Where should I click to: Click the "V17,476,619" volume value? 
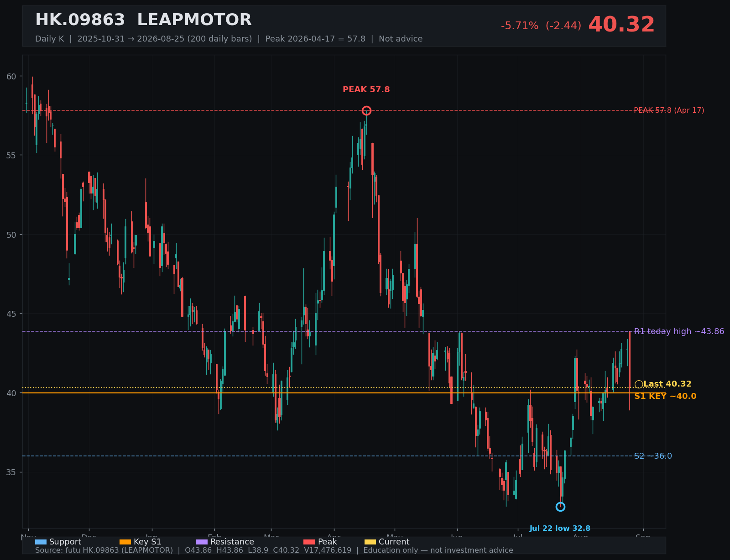[328, 550]
